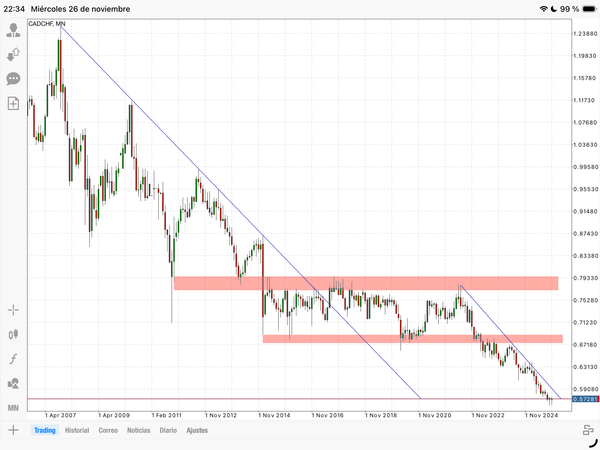Open the objects shapes icon
This screenshot has height=450, width=600.
[x=13, y=383]
